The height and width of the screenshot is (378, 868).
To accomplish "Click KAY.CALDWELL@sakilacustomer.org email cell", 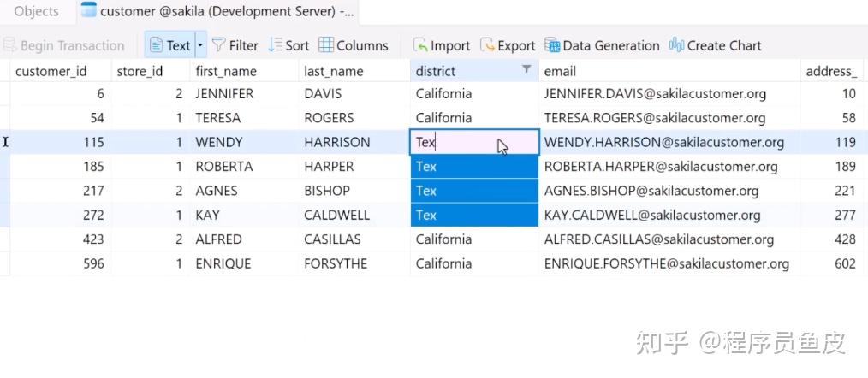I will pos(669,216).
